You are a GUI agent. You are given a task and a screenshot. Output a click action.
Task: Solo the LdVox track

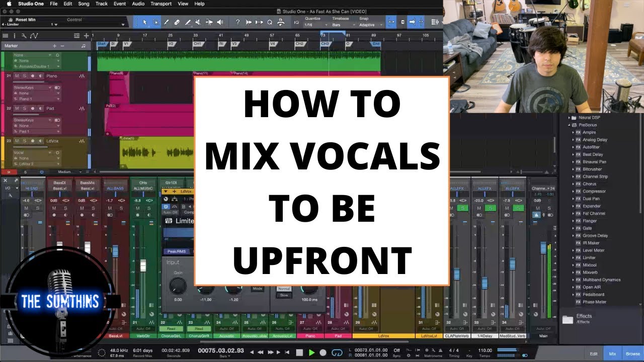click(24, 141)
